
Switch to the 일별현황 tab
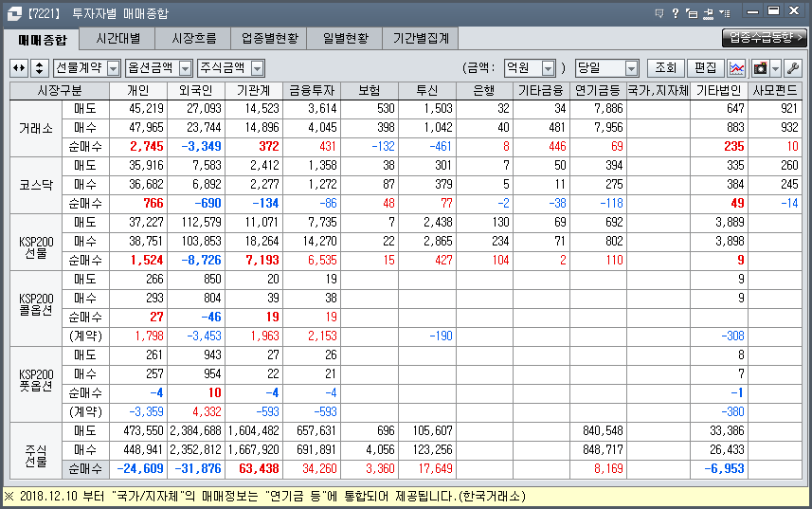click(345, 38)
